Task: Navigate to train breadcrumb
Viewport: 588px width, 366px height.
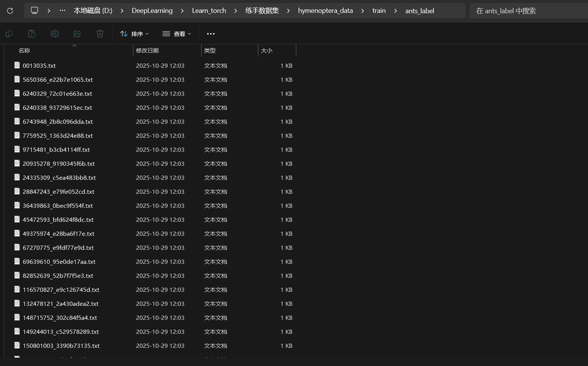Action: pyautogui.click(x=379, y=11)
